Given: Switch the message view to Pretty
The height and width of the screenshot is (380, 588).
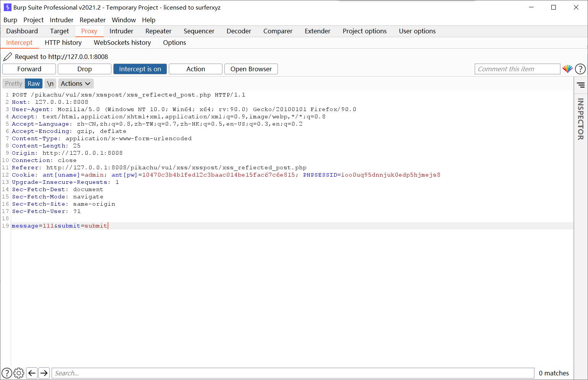Looking at the screenshot, I should [x=13, y=83].
